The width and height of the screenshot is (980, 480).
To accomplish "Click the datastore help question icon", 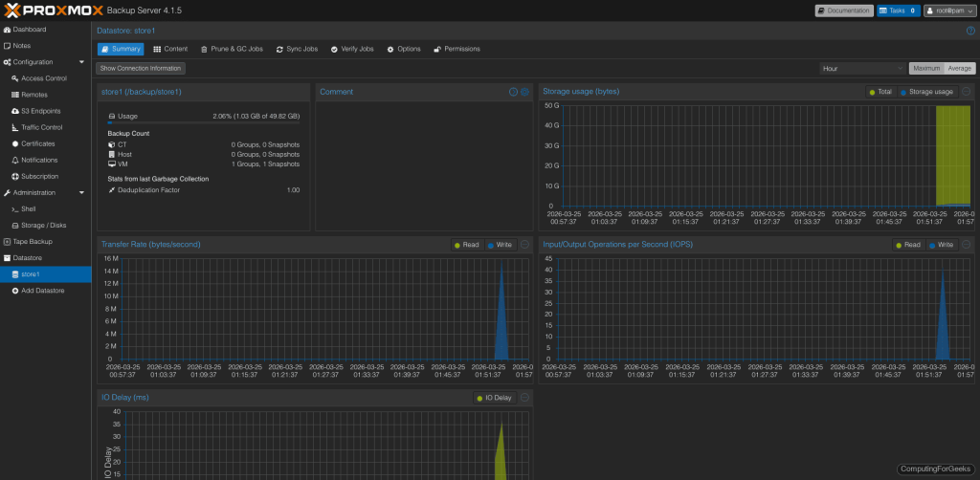I will [x=970, y=31].
